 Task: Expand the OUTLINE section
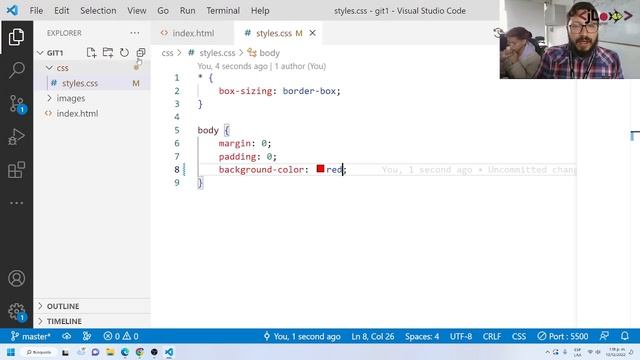click(92, 306)
